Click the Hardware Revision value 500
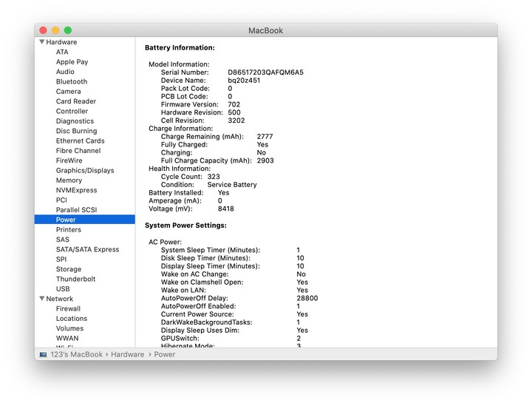532x406 pixels. 234,112
